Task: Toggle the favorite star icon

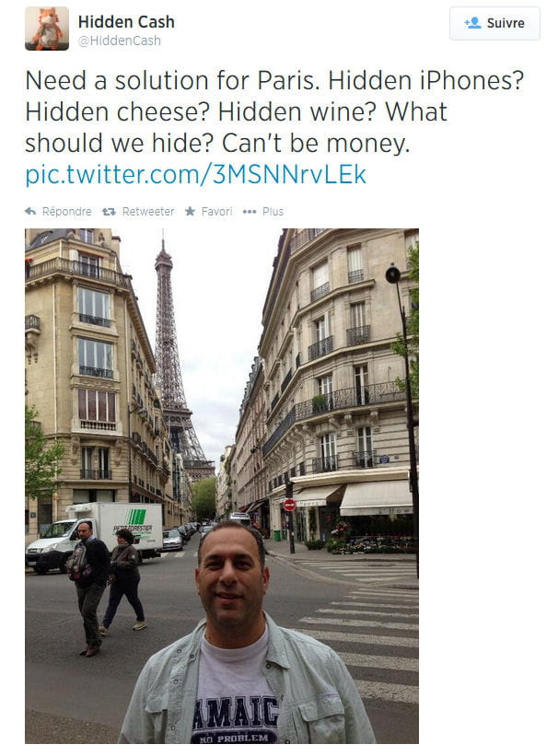Action: coord(190,211)
